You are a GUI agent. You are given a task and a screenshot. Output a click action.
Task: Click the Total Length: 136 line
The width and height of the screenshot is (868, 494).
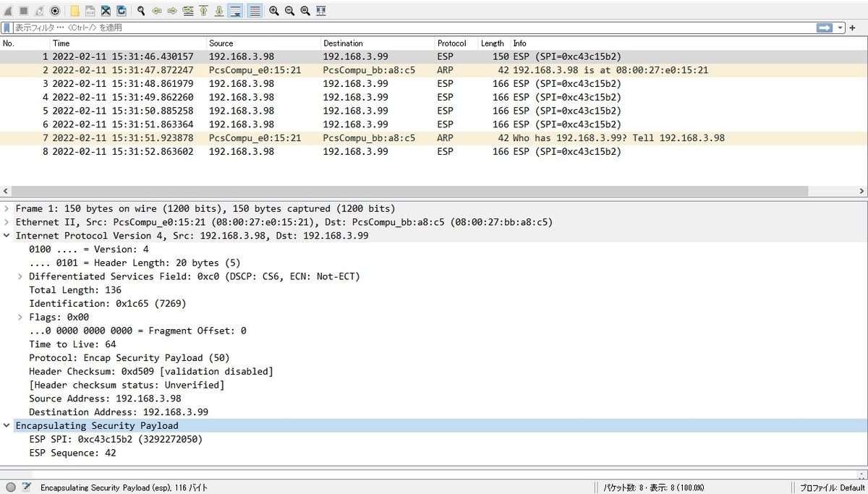coord(75,290)
